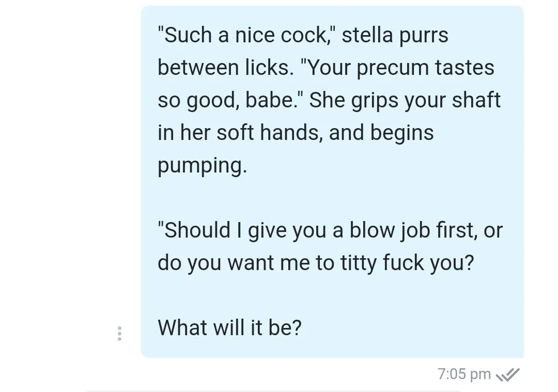
Task: Click the word "begins" in the message
Action: 402,133
